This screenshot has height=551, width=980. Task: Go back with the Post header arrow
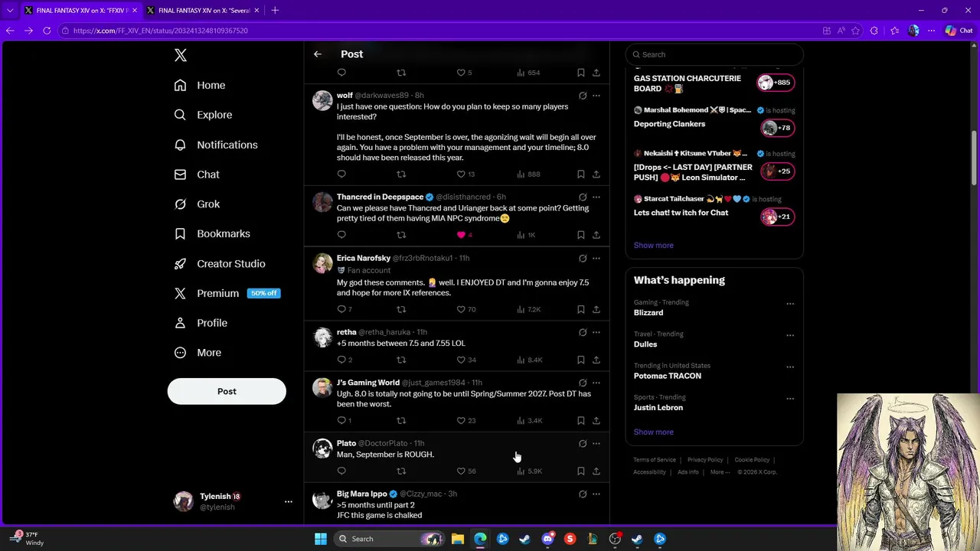318,54
